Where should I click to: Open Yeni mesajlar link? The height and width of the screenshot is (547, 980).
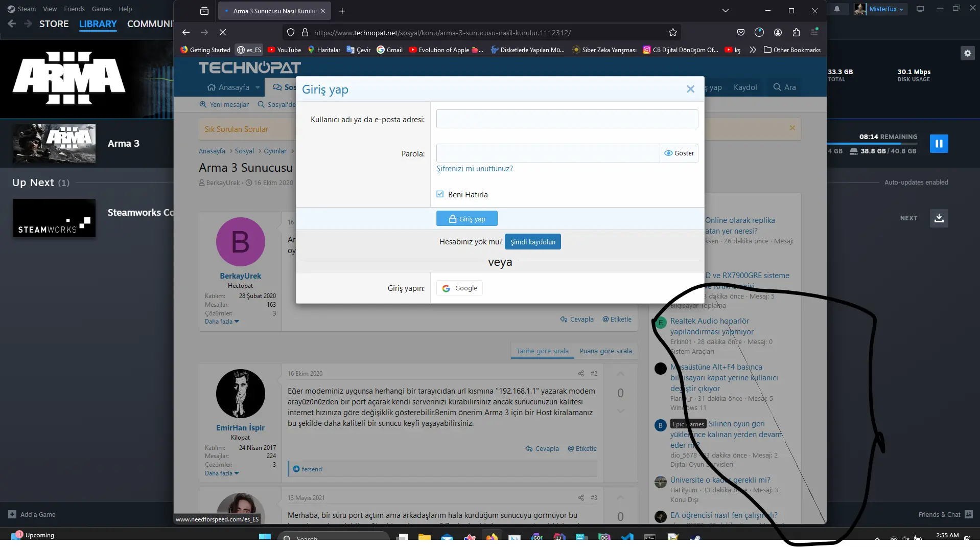tap(224, 105)
